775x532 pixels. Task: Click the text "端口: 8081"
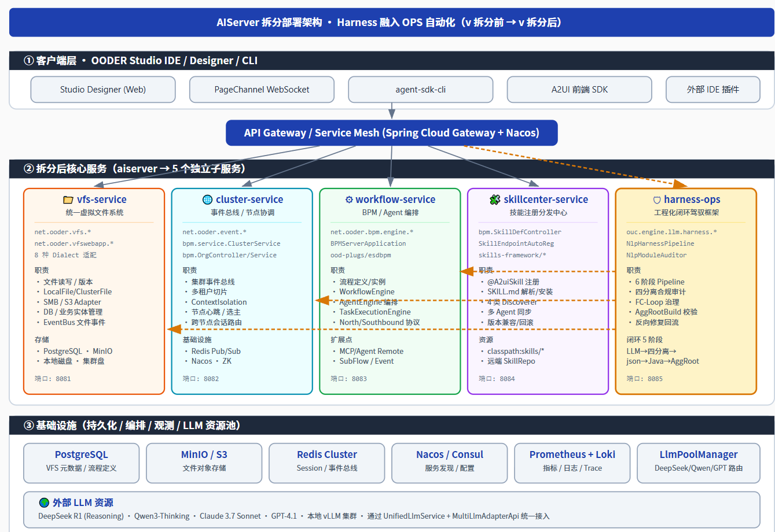(x=53, y=379)
